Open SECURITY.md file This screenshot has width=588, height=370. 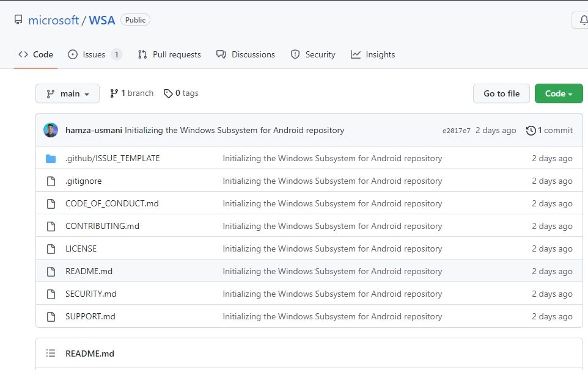click(x=90, y=294)
